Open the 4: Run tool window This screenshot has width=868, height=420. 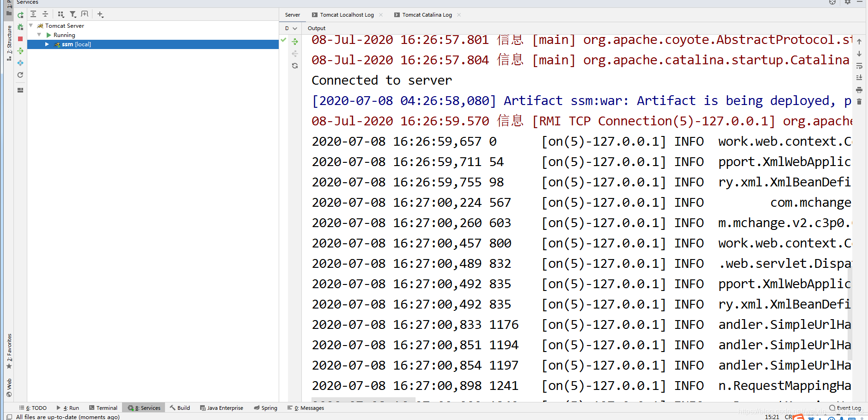pyautogui.click(x=68, y=408)
